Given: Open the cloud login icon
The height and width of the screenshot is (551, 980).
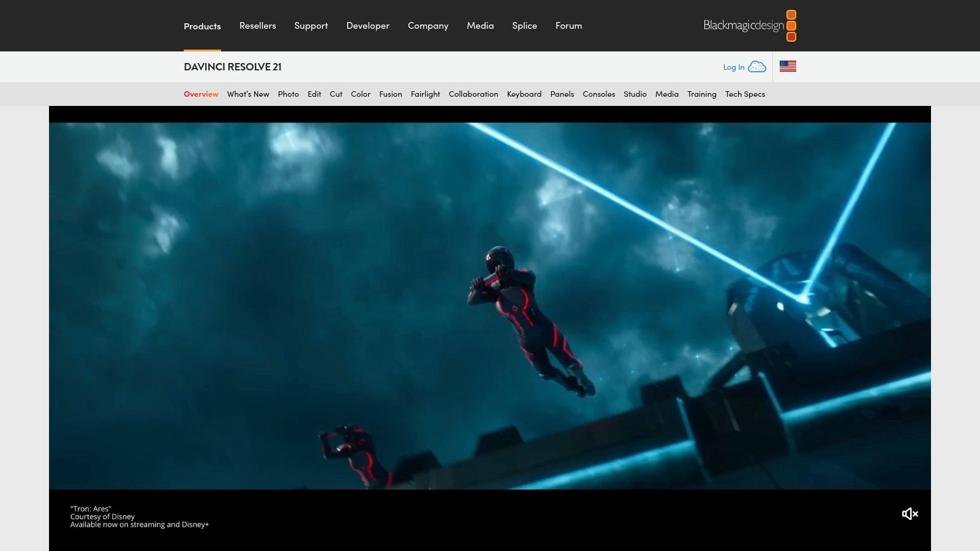Looking at the screenshot, I should click(757, 67).
